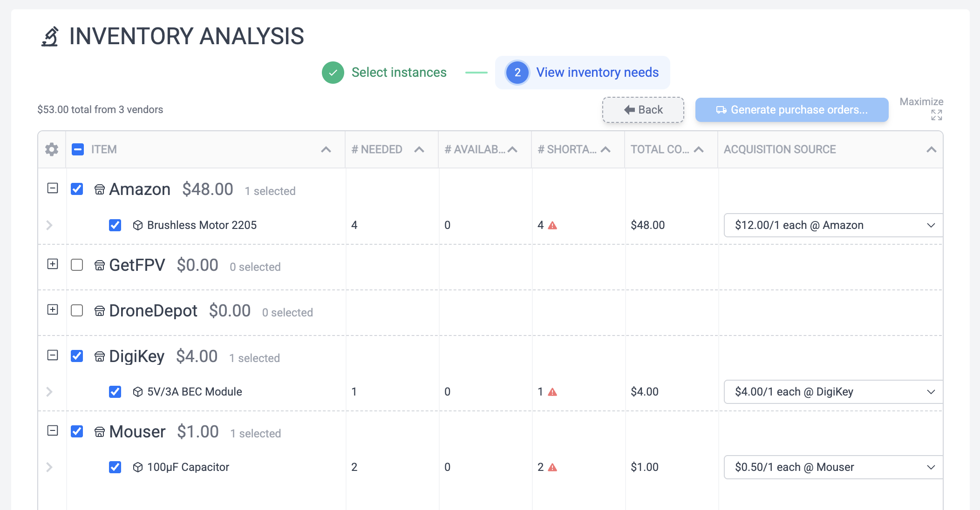This screenshot has width=980, height=510.
Task: Click the green checkmark on Select instances step
Action: point(332,72)
